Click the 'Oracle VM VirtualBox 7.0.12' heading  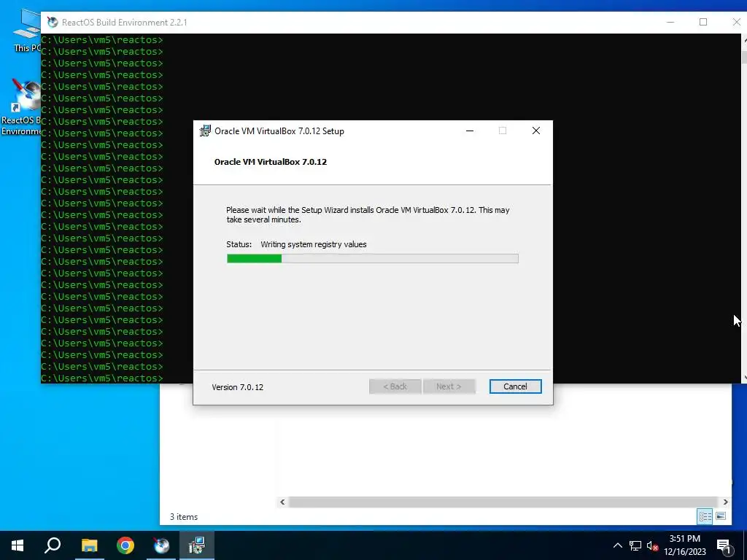(x=270, y=162)
